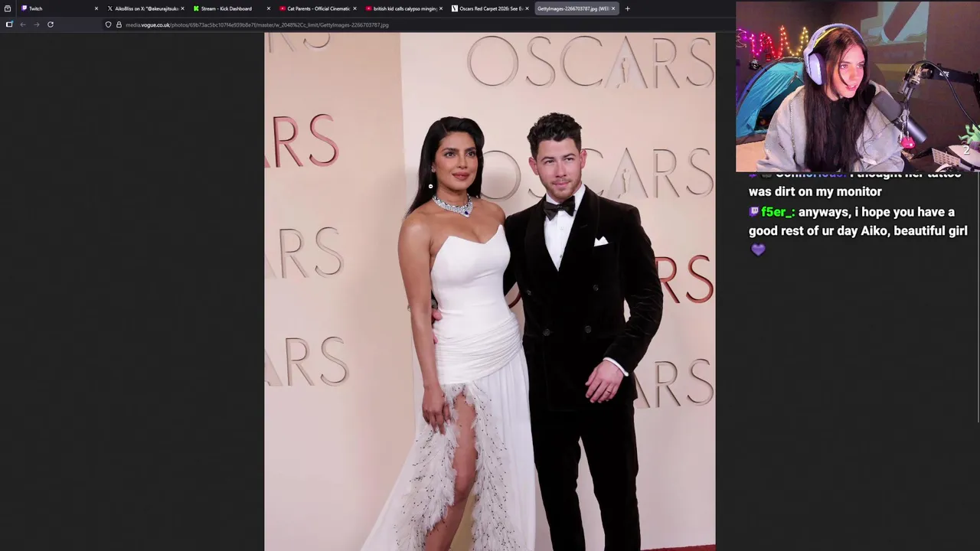Click the badge beside f5er_ username

(753, 212)
